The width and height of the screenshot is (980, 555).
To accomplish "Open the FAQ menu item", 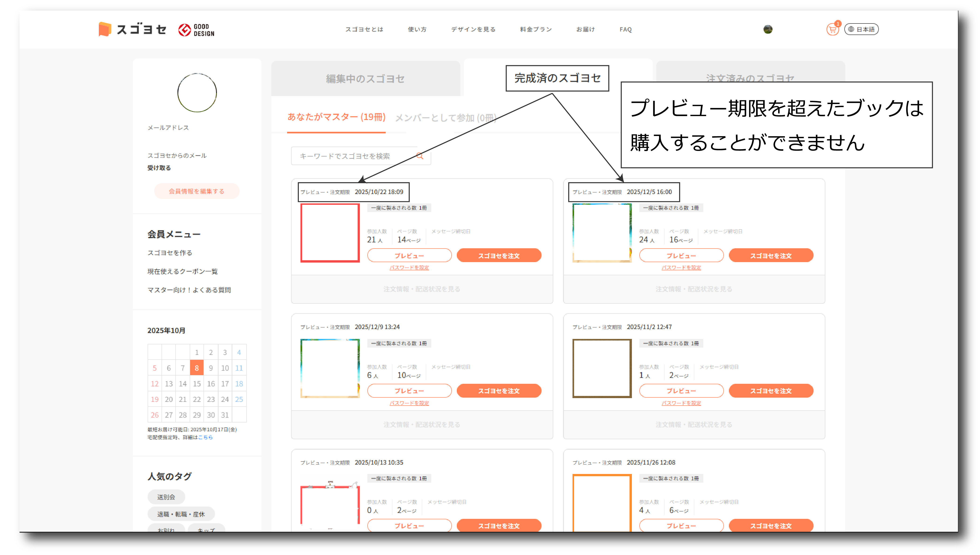I will pos(625,29).
